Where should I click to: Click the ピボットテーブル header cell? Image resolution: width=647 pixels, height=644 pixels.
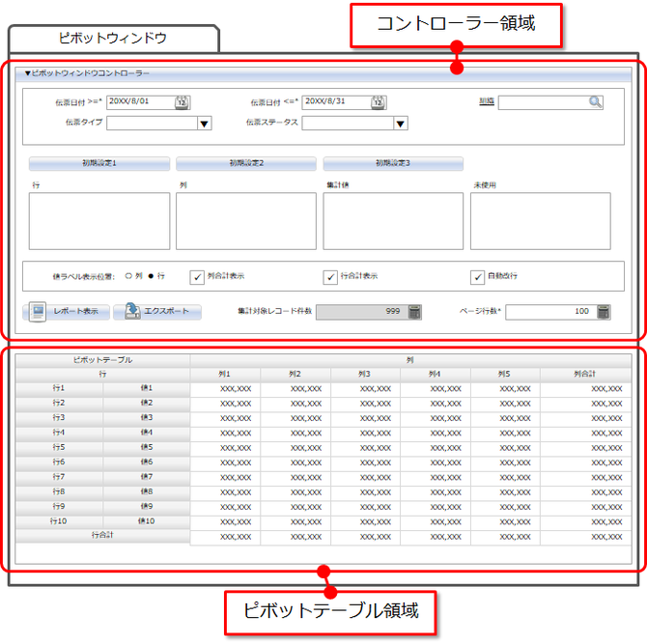tap(102, 360)
